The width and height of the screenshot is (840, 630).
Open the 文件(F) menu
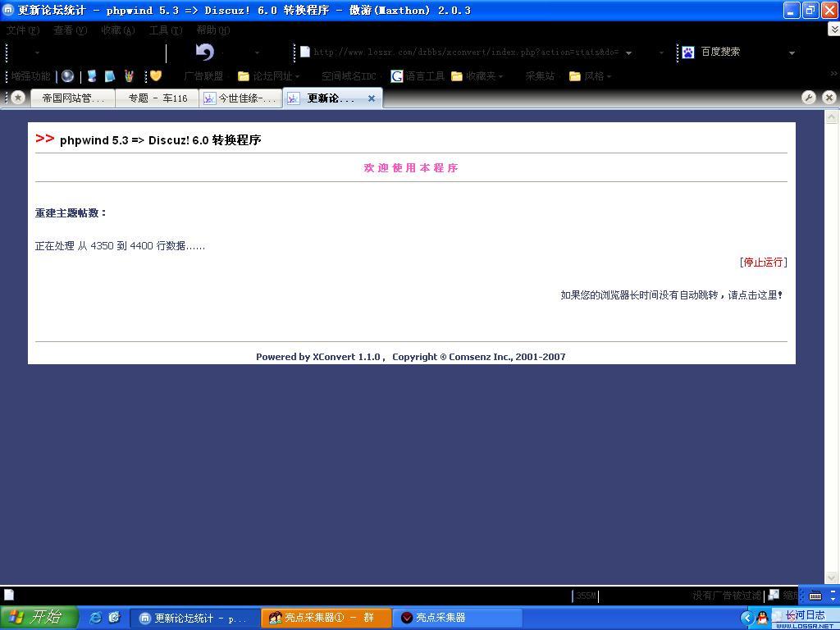pos(22,30)
